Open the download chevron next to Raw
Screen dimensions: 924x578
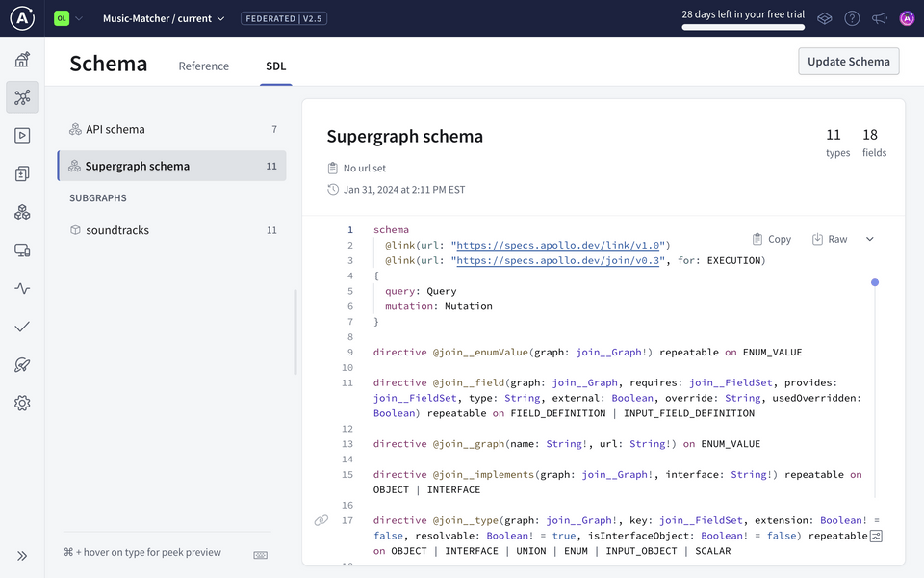click(870, 238)
